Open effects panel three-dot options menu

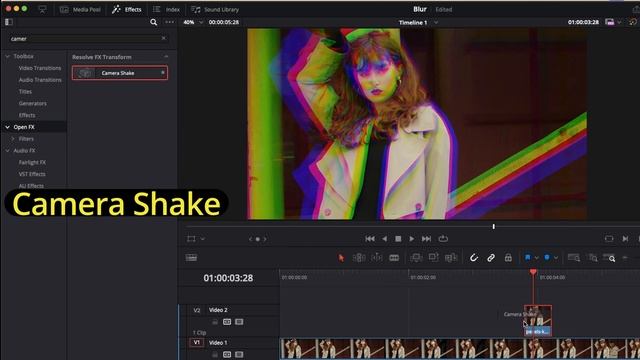click(169, 22)
